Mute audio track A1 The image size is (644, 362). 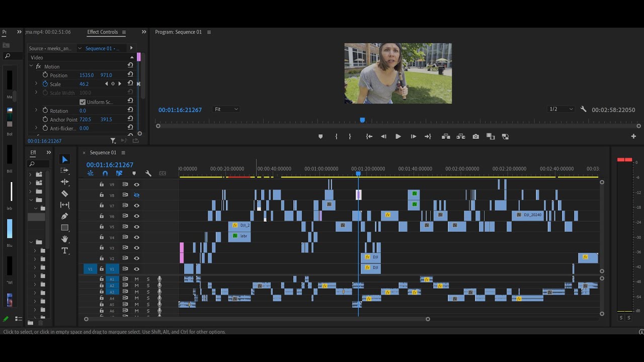(x=136, y=279)
